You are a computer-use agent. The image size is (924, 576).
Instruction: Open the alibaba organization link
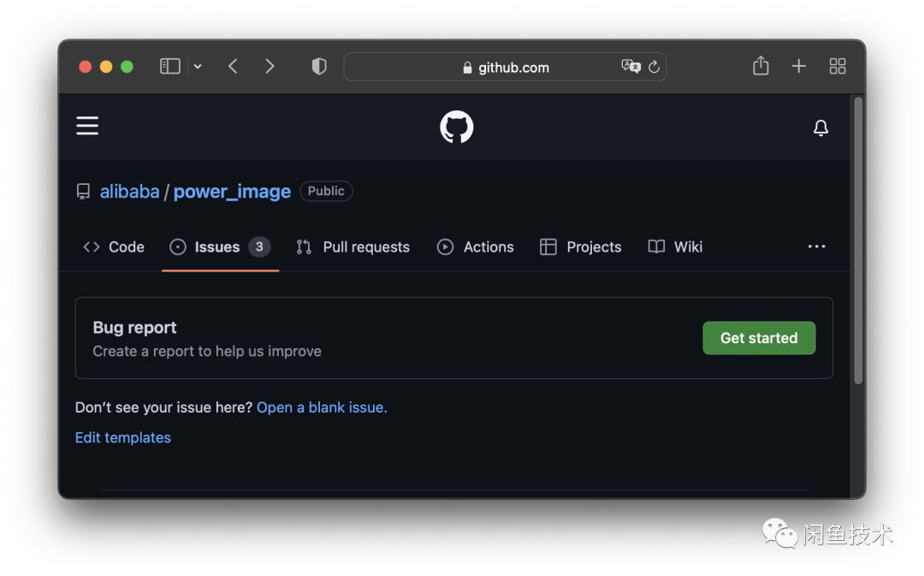130,192
